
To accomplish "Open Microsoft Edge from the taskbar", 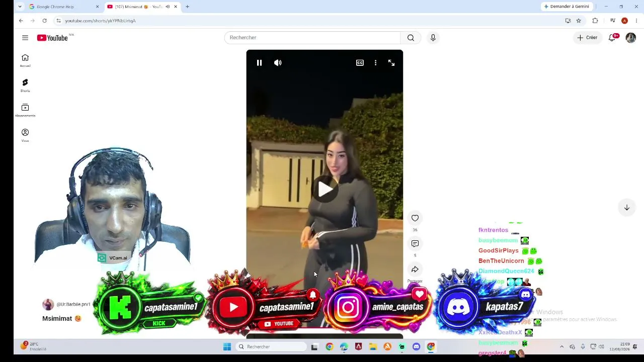I will point(344,346).
